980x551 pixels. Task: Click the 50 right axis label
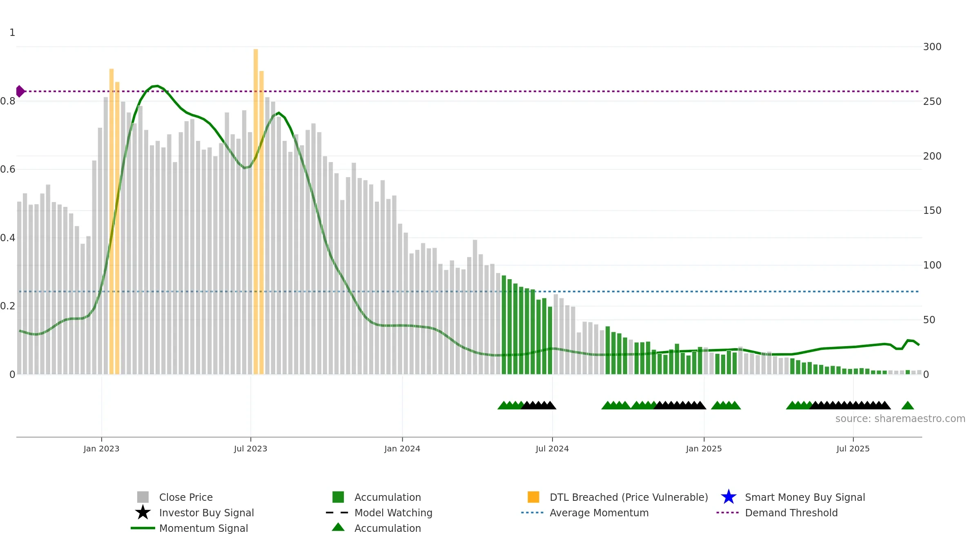(x=929, y=320)
